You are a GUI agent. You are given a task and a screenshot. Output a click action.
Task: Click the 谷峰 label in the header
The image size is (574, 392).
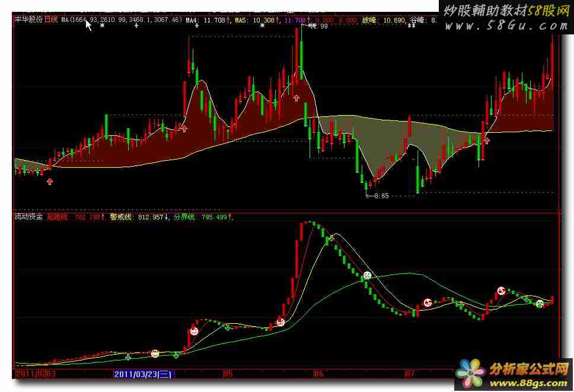pos(417,20)
